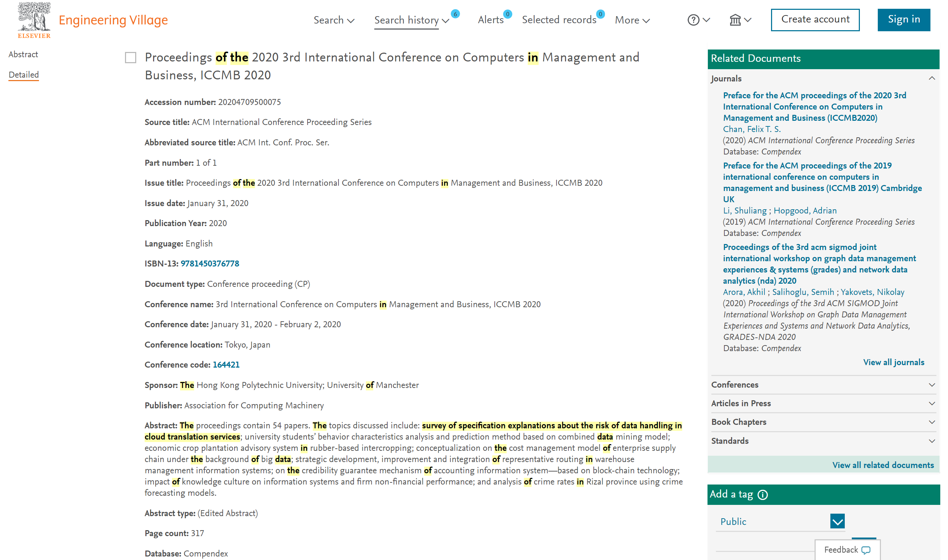Click the Search history count badge

(x=455, y=14)
